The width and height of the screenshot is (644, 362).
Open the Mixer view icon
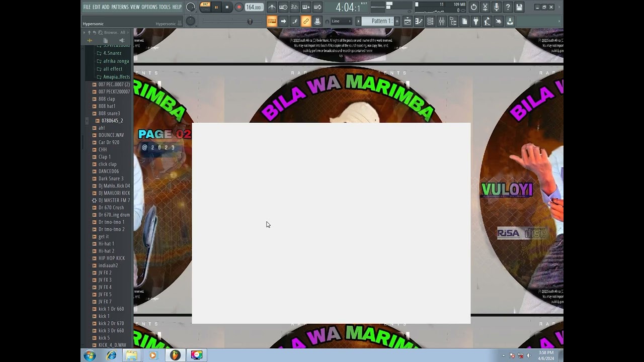[x=442, y=21]
